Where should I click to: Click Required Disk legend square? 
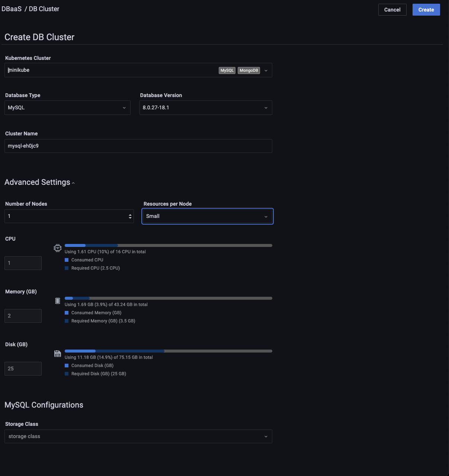(67, 374)
